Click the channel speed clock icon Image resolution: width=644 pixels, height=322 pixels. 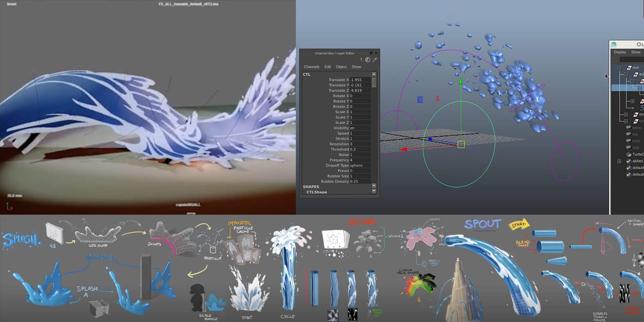(368, 60)
